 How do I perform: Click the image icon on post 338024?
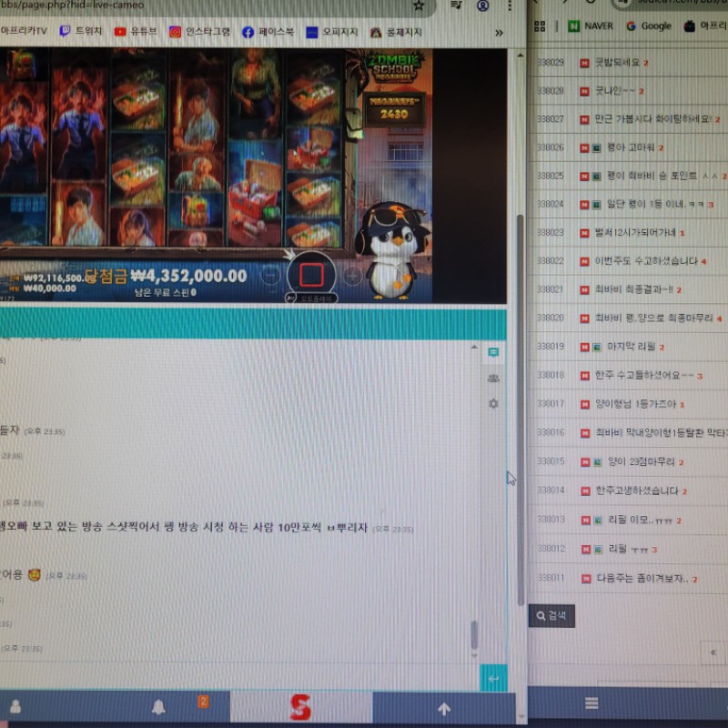[x=597, y=204]
